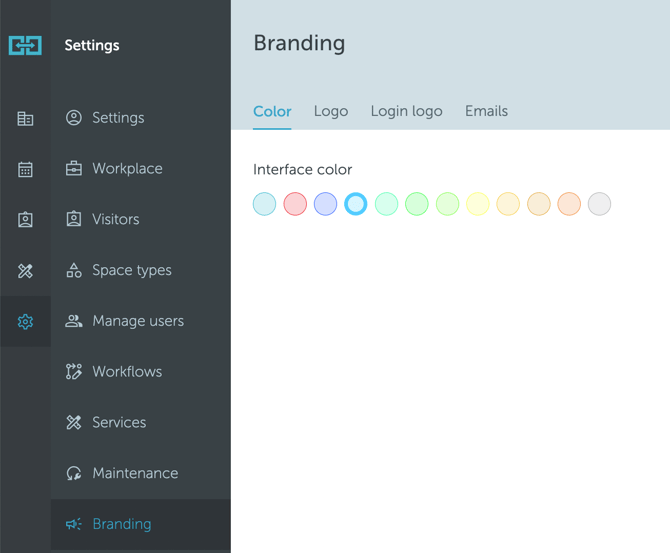Switch to the Login logo tab

click(406, 111)
